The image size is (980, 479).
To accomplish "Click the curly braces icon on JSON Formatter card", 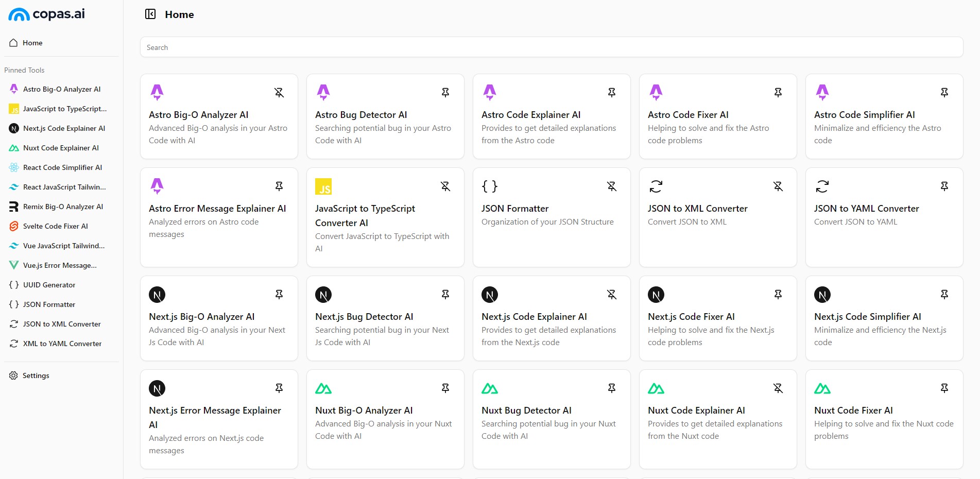I will 489,186.
